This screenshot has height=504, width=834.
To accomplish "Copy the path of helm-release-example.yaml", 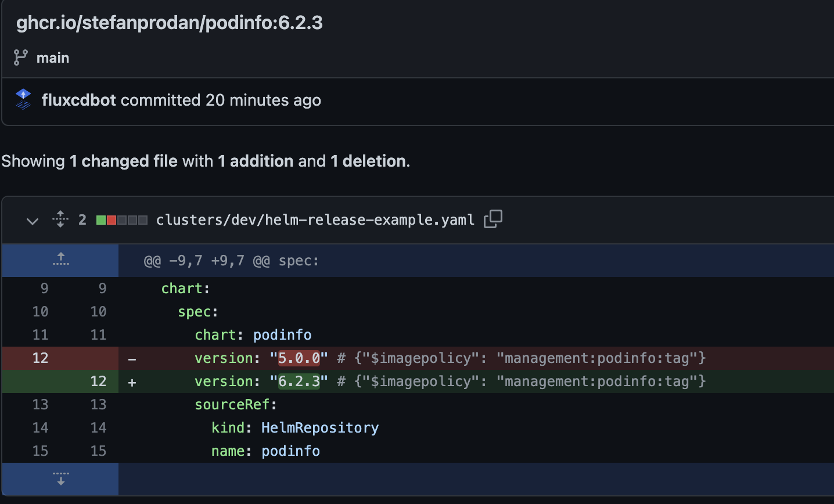I will click(493, 219).
